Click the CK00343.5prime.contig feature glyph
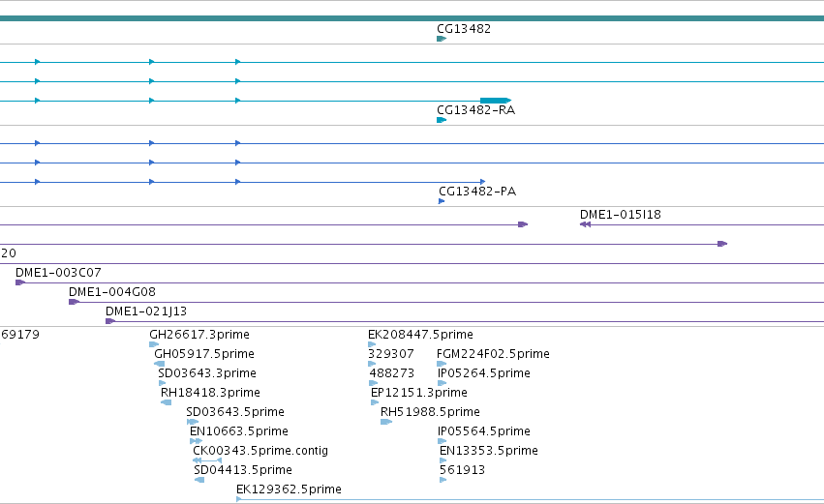 [207, 460]
